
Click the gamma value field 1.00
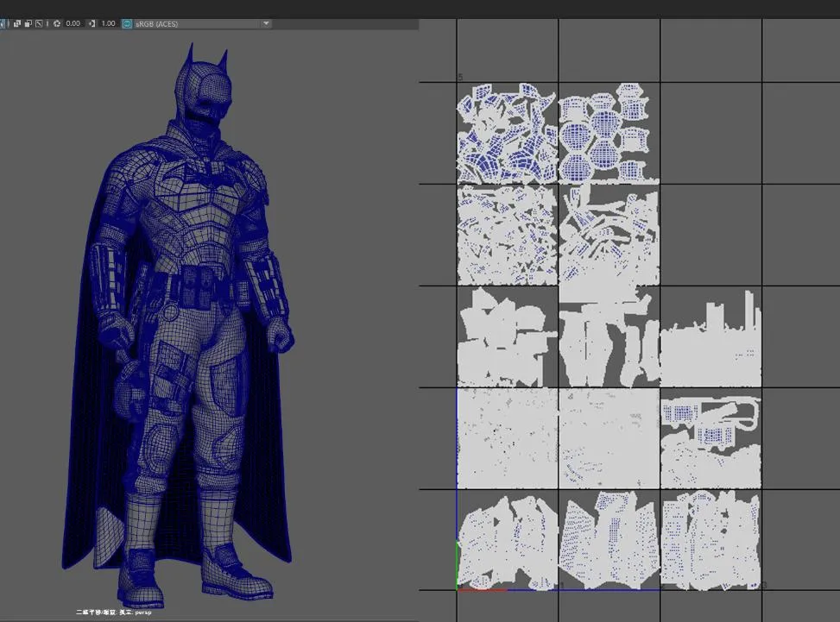pyautogui.click(x=109, y=23)
